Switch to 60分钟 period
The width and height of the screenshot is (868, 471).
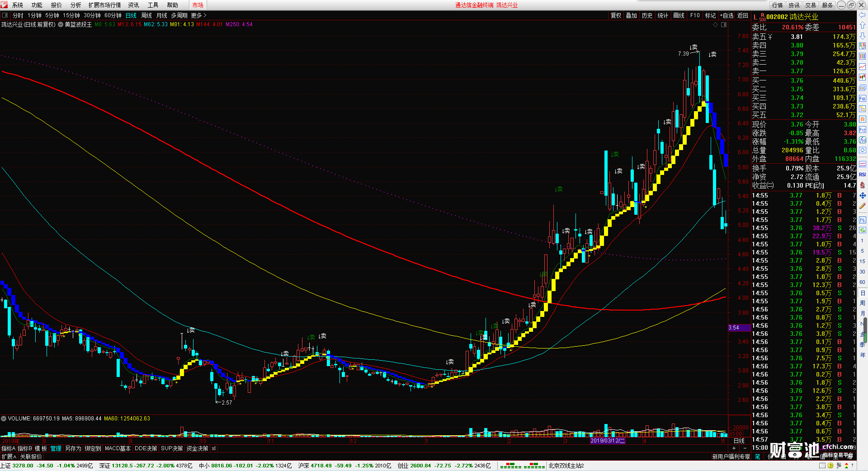(x=113, y=15)
